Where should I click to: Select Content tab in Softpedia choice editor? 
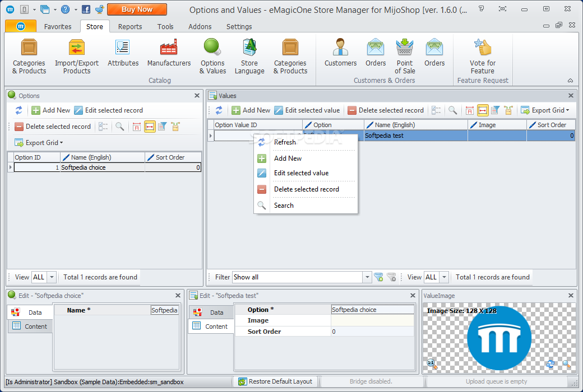(x=30, y=326)
